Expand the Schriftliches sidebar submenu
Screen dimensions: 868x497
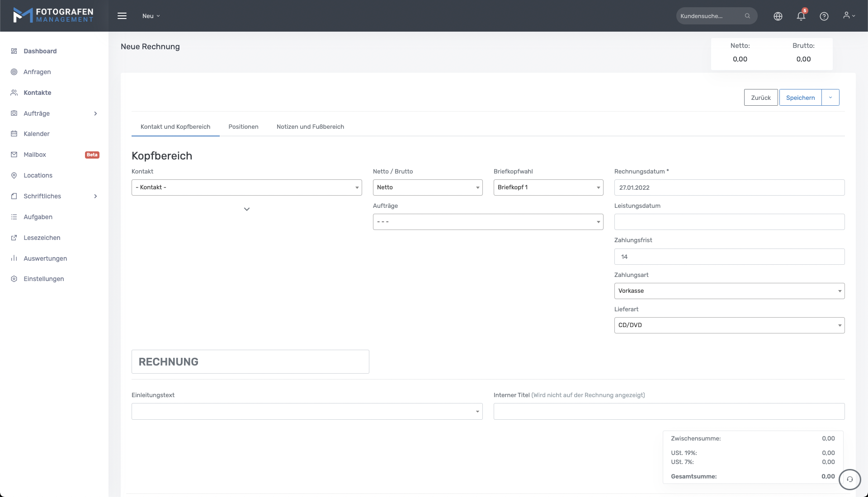(x=95, y=196)
